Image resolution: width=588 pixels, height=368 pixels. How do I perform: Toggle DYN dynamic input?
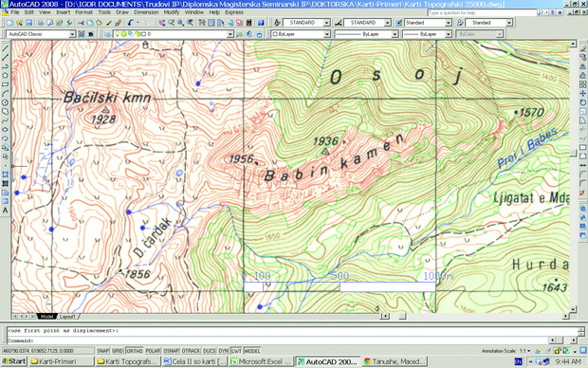click(224, 351)
